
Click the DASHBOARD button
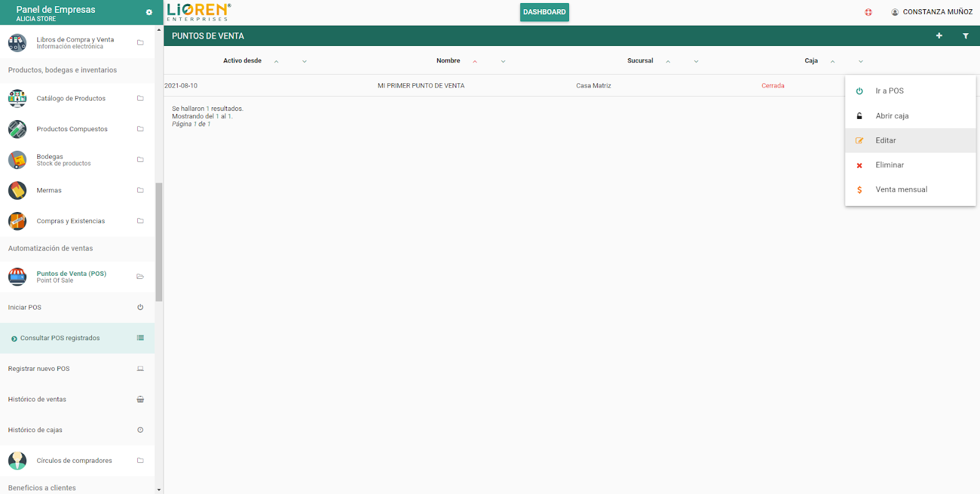tap(545, 12)
